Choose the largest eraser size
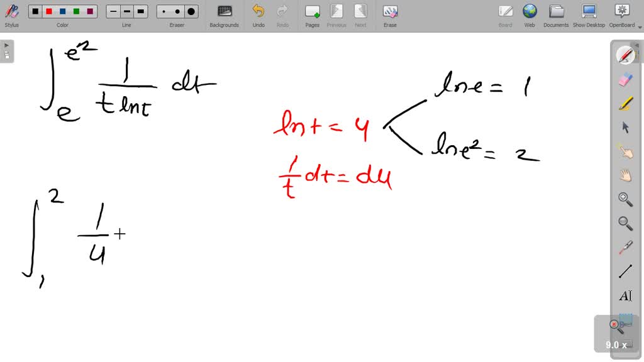 [191, 11]
